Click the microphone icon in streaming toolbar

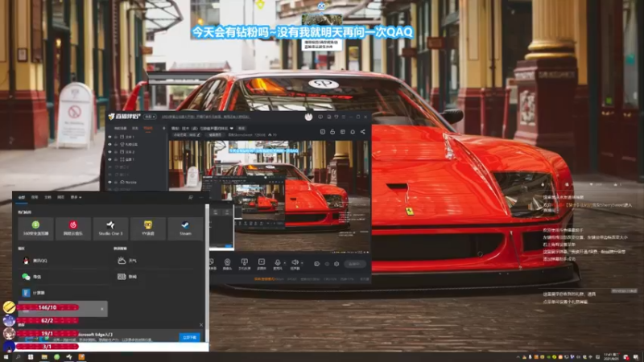pos(278,264)
